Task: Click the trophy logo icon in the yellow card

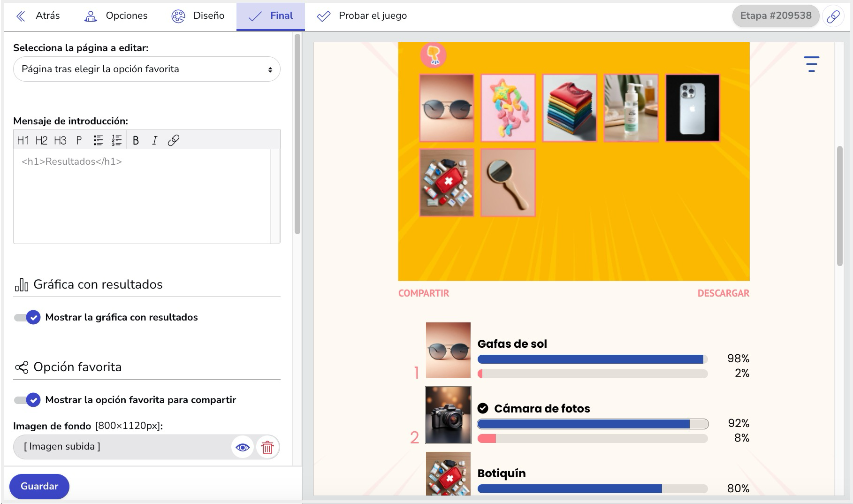Action: coord(433,55)
